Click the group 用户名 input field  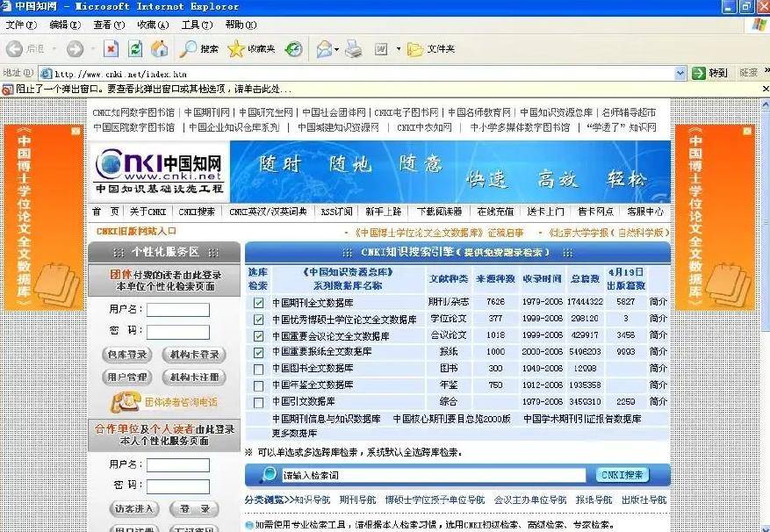[177, 310]
